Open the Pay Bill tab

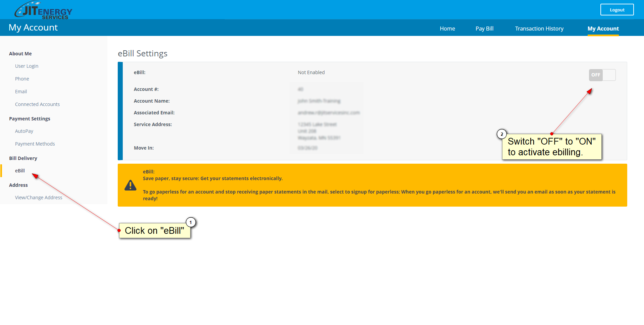[x=484, y=29]
